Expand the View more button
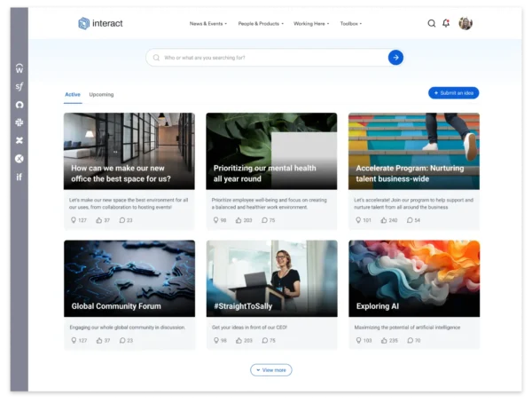 [x=270, y=370]
